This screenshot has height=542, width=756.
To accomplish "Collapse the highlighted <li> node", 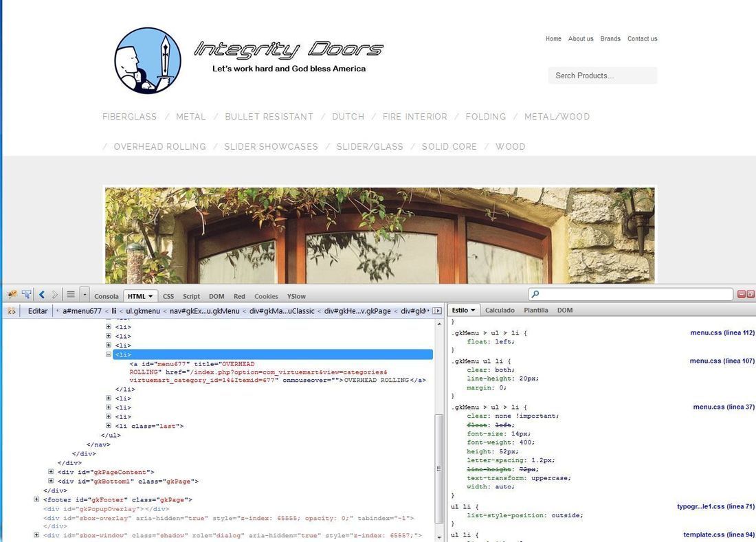I will click(x=109, y=354).
